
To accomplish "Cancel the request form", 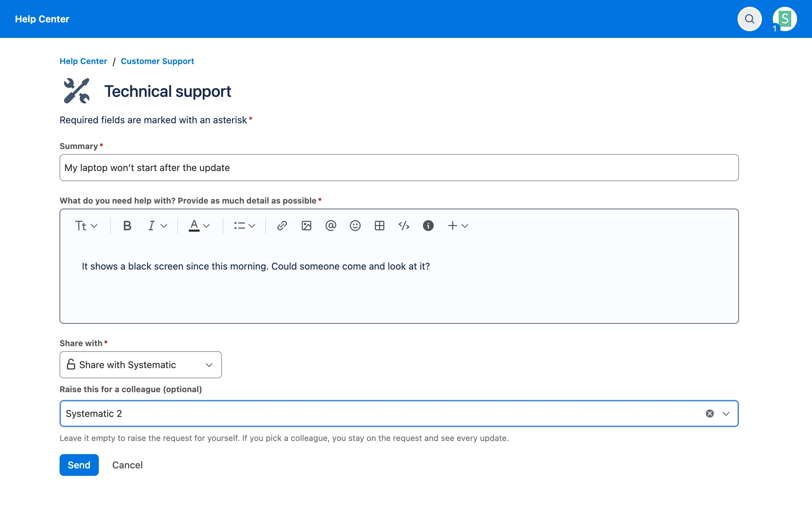I will pos(127,465).
